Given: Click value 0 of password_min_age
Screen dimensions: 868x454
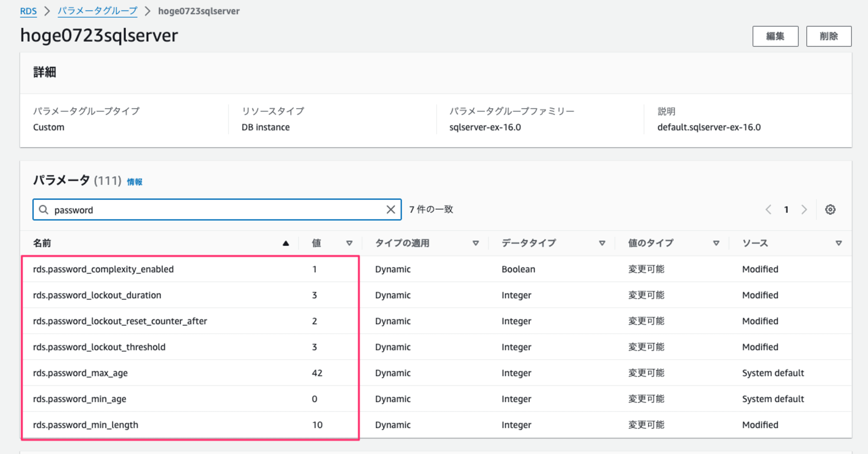Looking at the screenshot, I should [x=315, y=399].
